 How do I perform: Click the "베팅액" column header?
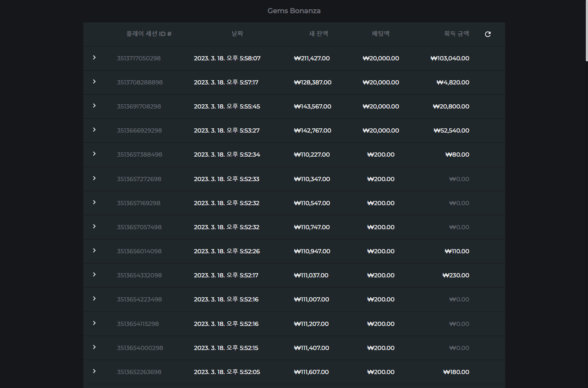[x=380, y=34]
